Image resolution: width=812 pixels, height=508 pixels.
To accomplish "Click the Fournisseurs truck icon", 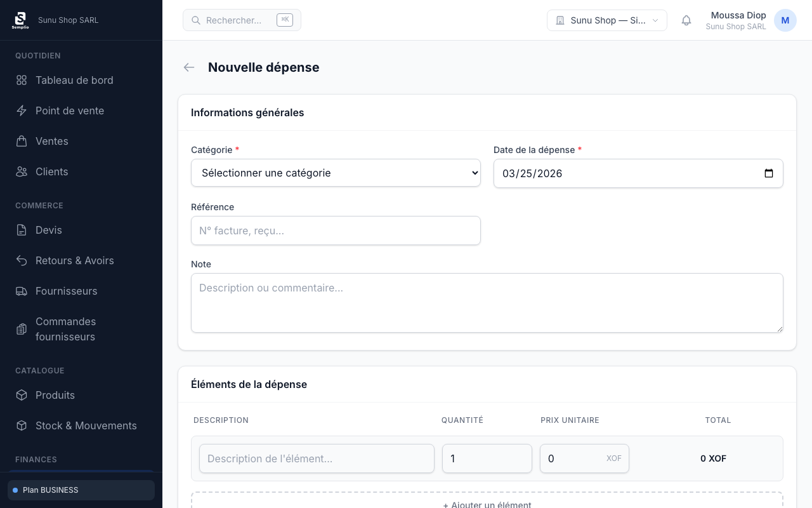I will click(x=22, y=291).
